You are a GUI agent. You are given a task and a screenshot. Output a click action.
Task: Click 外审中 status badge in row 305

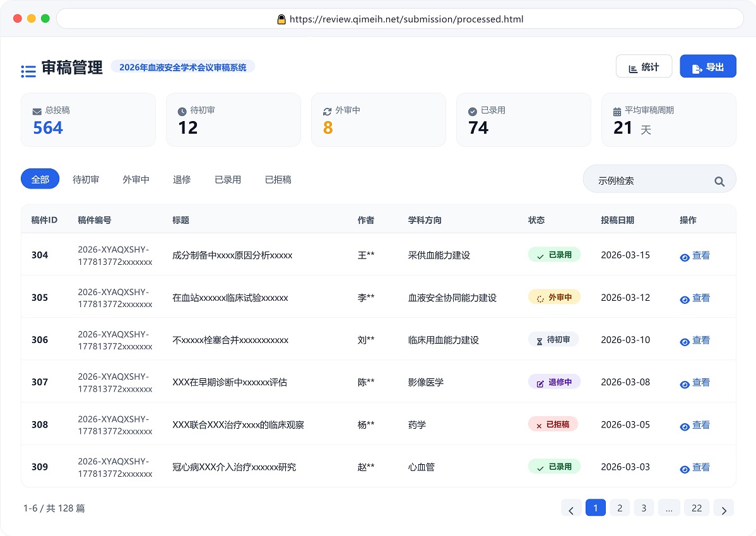554,297
